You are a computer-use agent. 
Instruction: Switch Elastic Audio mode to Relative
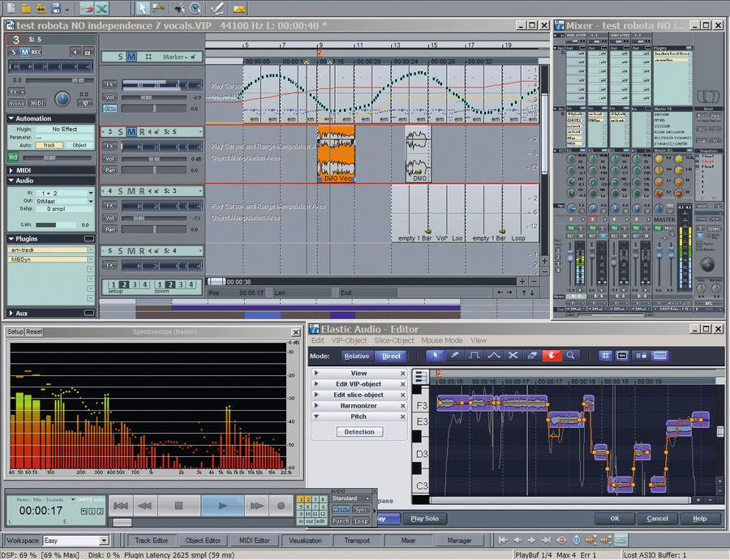pos(357,356)
